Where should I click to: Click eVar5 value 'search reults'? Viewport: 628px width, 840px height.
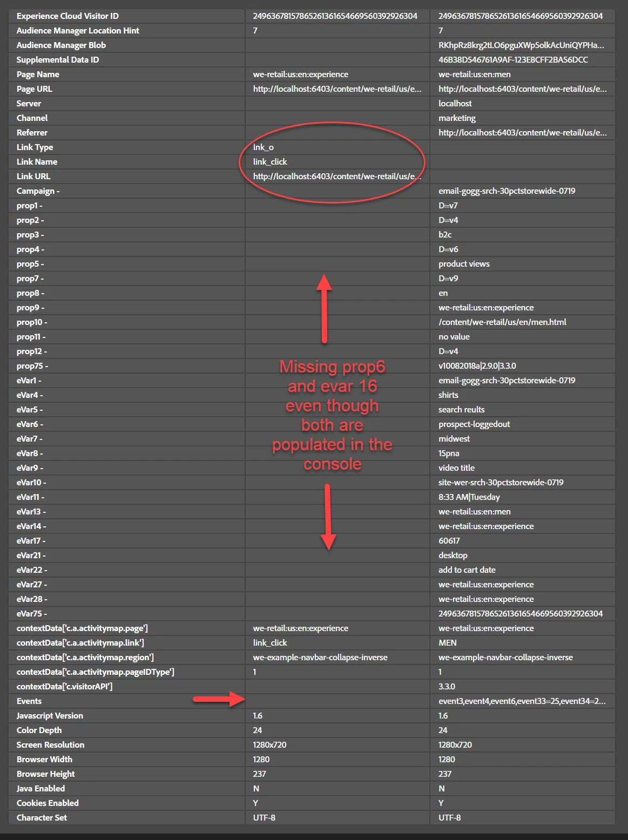(461, 410)
